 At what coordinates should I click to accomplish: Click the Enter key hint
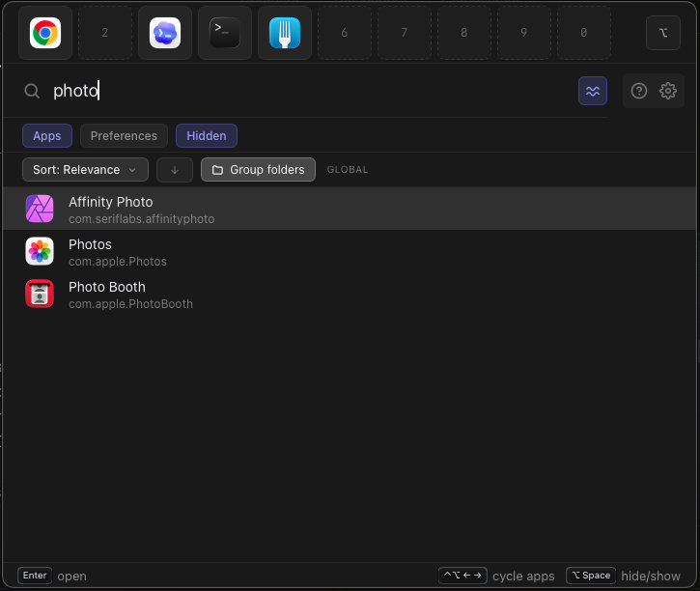click(x=35, y=576)
